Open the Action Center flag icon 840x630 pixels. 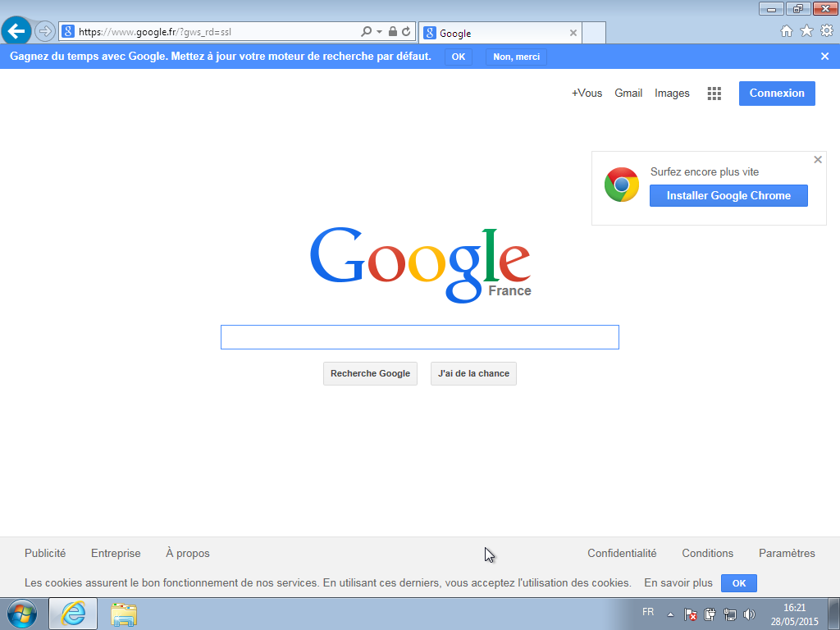(x=690, y=614)
